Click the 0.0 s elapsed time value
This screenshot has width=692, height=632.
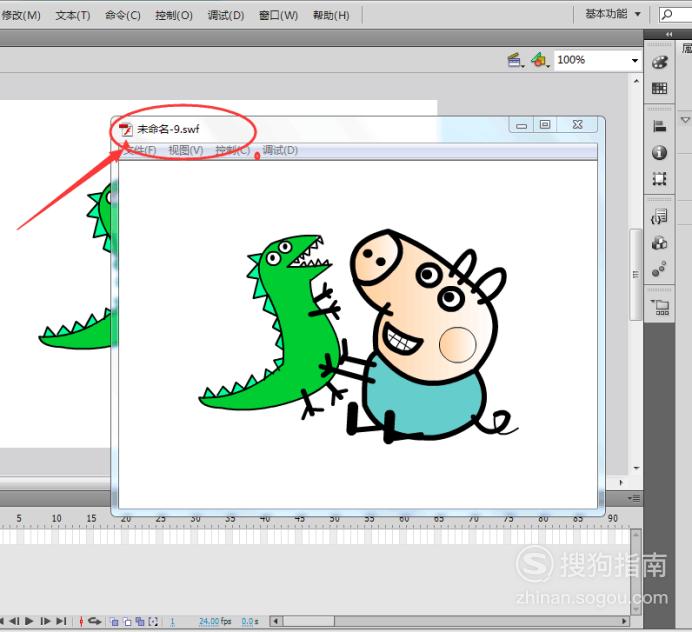[x=250, y=621]
